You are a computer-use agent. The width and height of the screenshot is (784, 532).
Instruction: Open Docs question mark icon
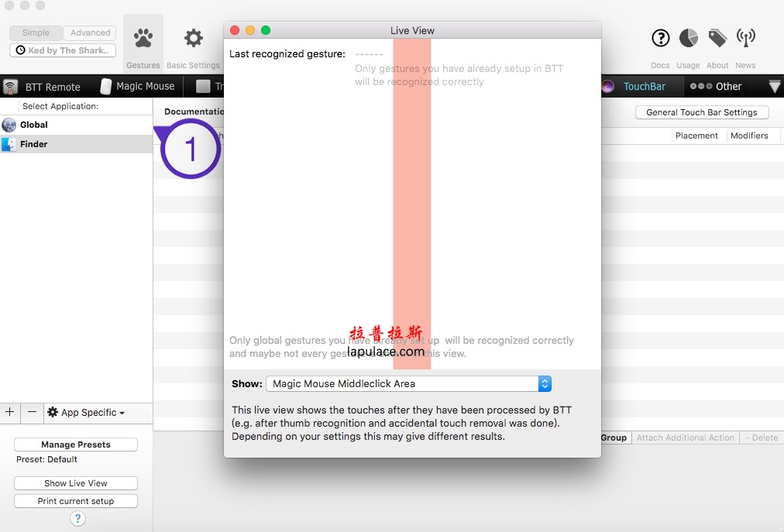click(x=661, y=38)
